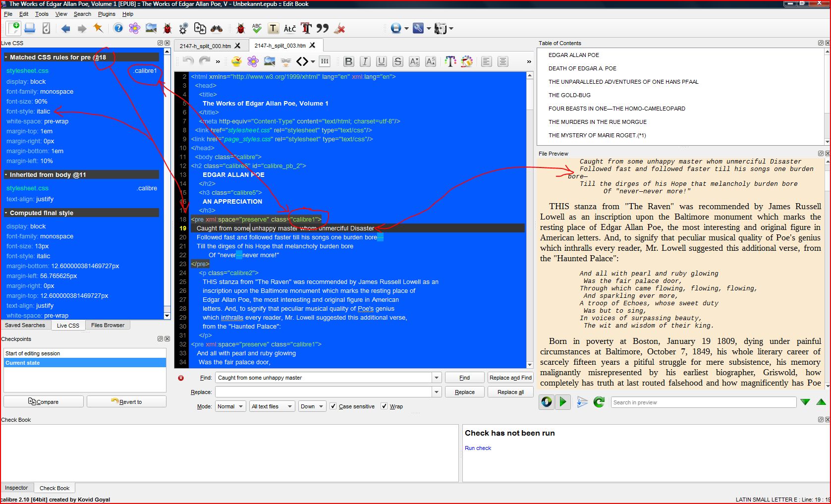
Task: Click the Search in preview field
Action: coord(703,402)
